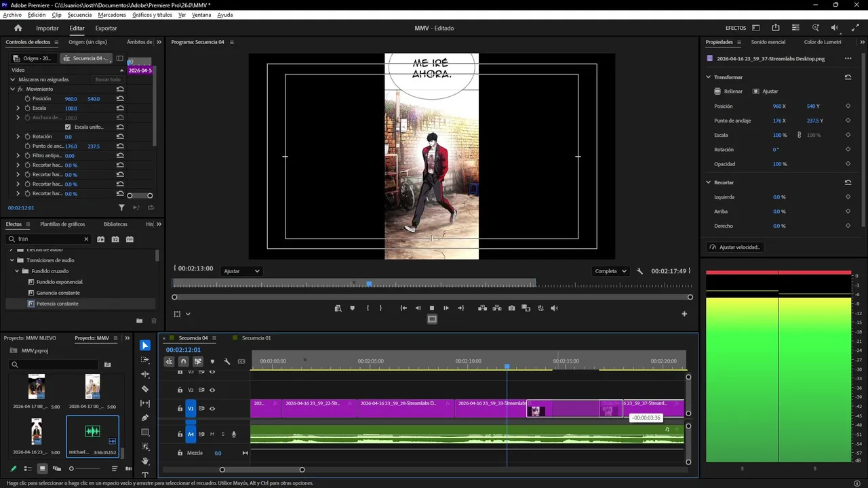
Task: Select the Hand tool
Action: point(145,461)
